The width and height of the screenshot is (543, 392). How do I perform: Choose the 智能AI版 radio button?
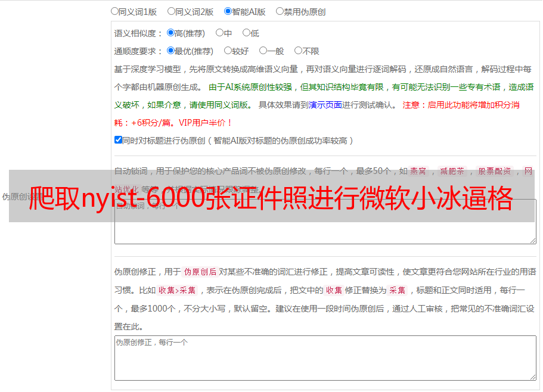(228, 11)
